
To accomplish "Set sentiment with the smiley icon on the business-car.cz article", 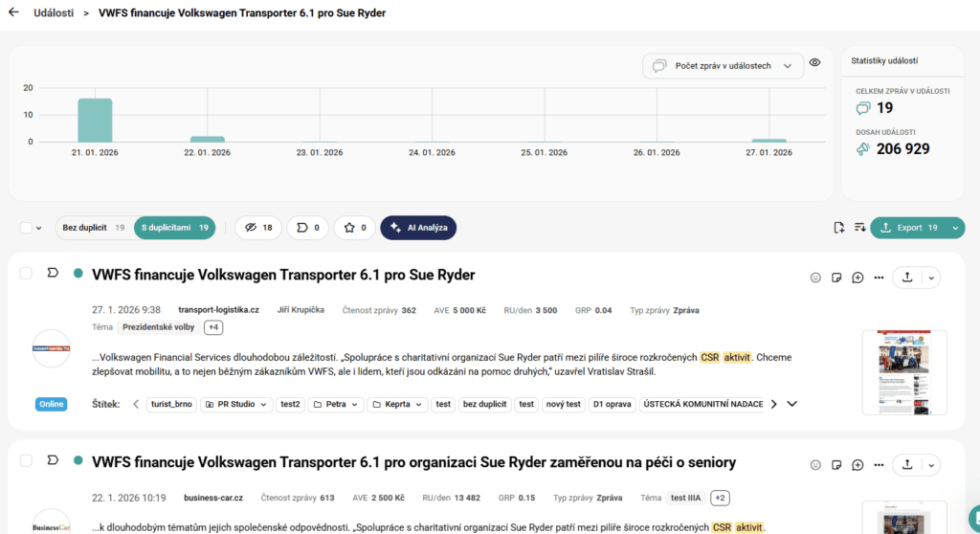I will 815,465.
